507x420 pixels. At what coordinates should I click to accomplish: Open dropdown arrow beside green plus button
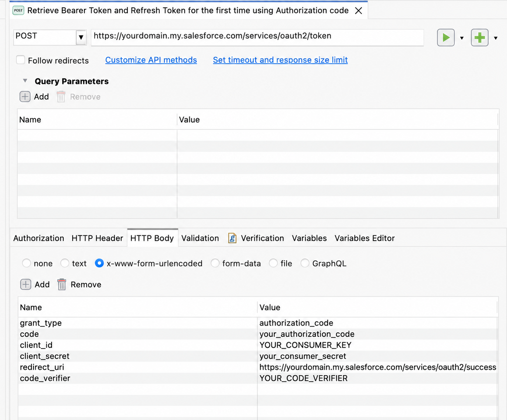coord(496,38)
